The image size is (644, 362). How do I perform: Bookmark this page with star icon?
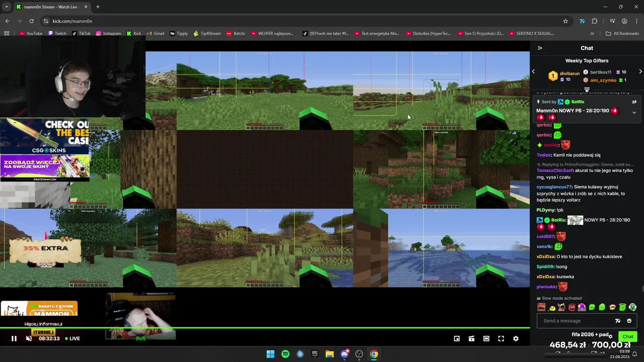click(x=566, y=21)
